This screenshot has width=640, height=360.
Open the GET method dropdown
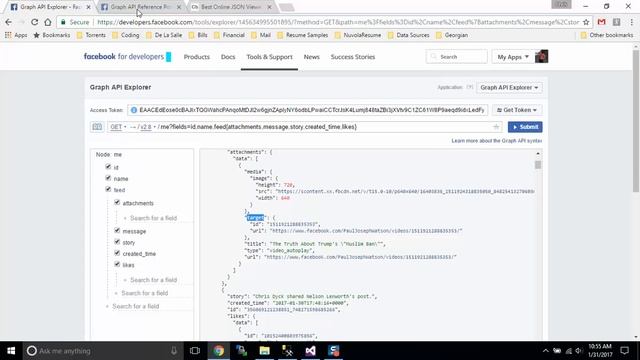click(x=118, y=127)
